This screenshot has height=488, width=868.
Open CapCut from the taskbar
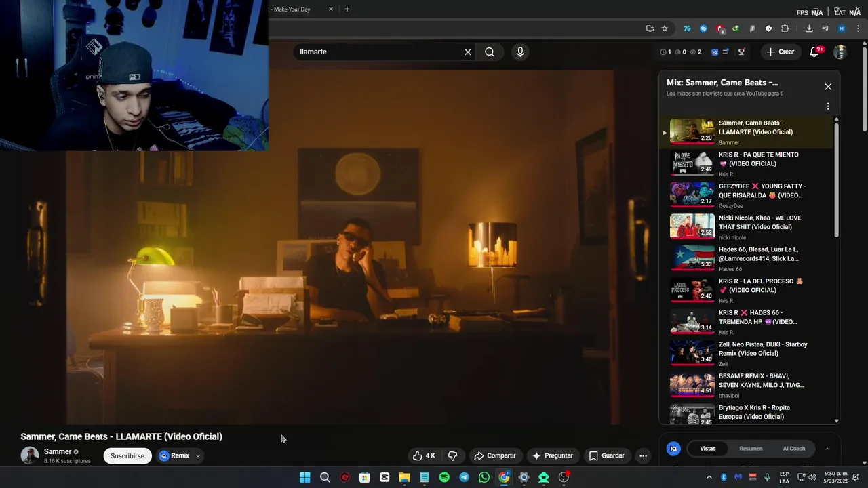(384, 477)
